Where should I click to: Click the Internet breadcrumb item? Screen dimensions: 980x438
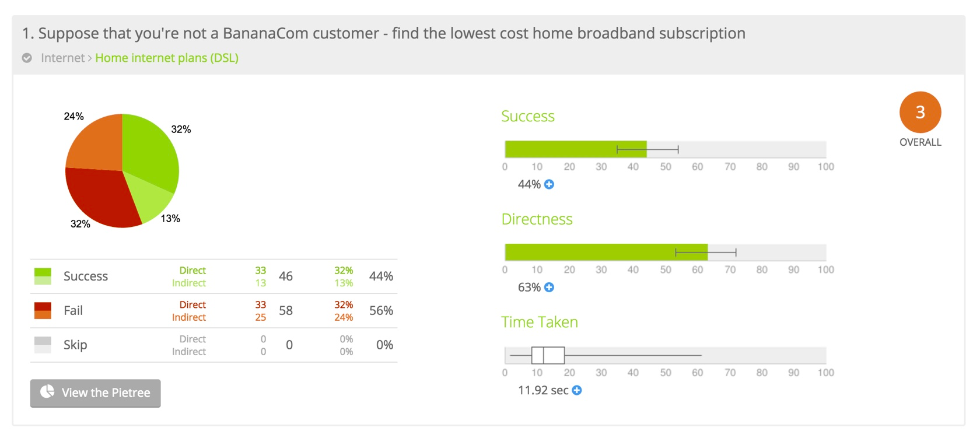coord(62,58)
